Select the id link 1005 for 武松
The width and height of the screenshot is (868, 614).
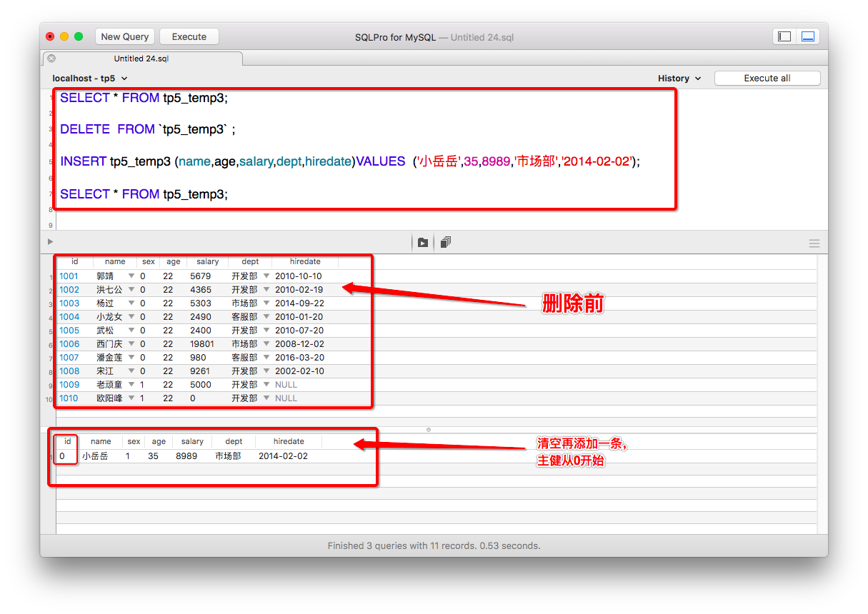click(x=69, y=330)
